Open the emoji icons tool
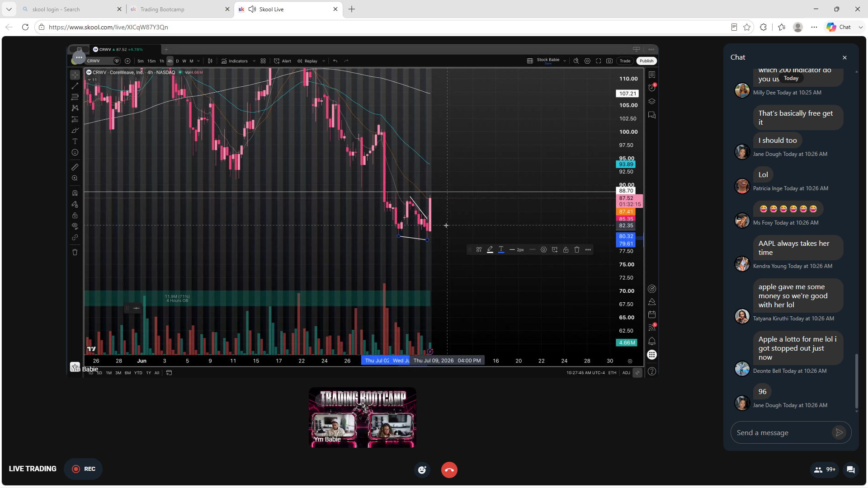Viewport: 868px width, 488px height. click(x=75, y=153)
